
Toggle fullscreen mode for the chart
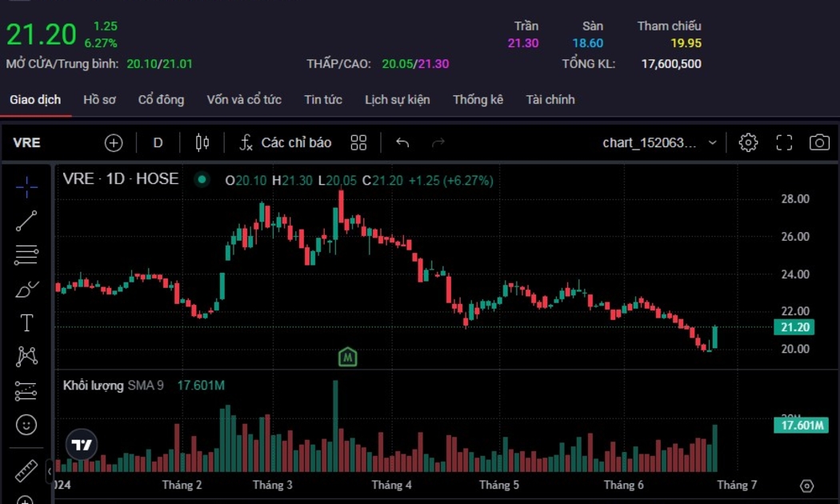coord(784,142)
